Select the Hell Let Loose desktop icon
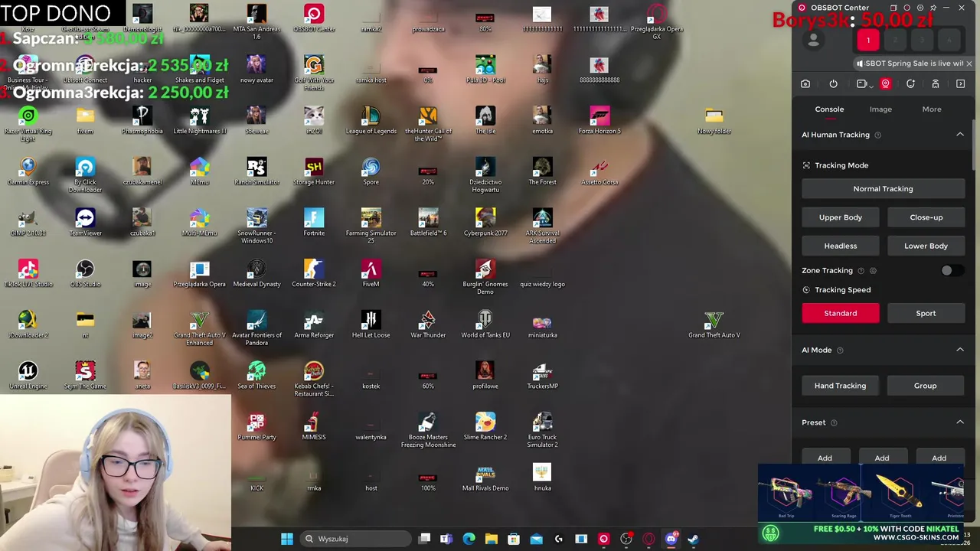 371,325
